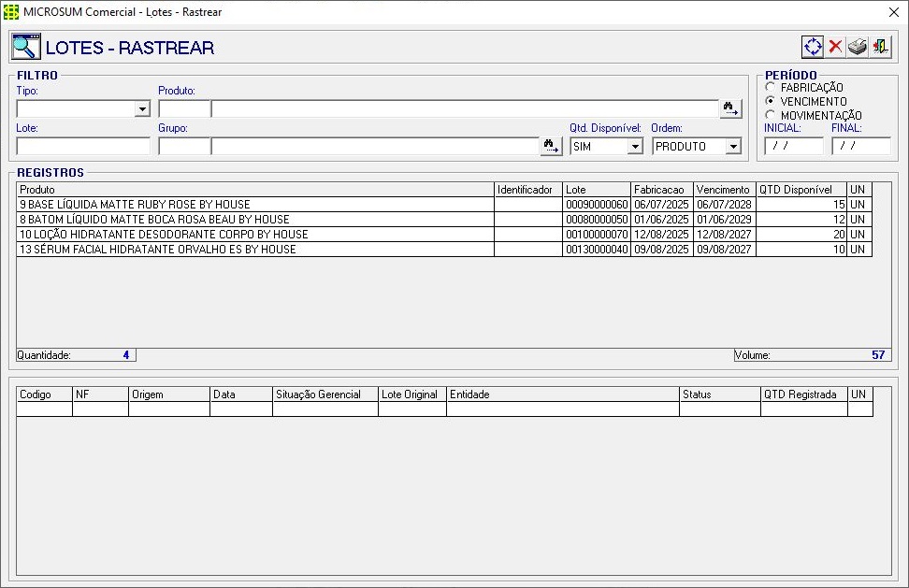Click the MICROSUM app icon in title bar
The width and height of the screenshot is (909, 588).
coord(11,12)
